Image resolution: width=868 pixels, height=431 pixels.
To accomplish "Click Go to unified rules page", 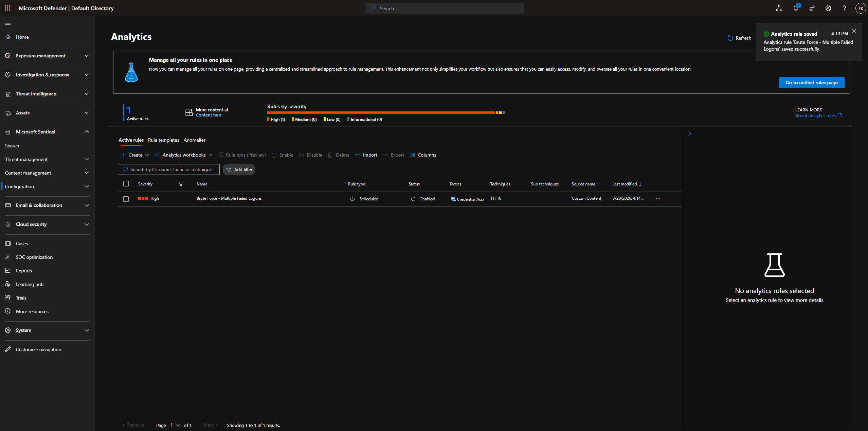I will (x=811, y=83).
